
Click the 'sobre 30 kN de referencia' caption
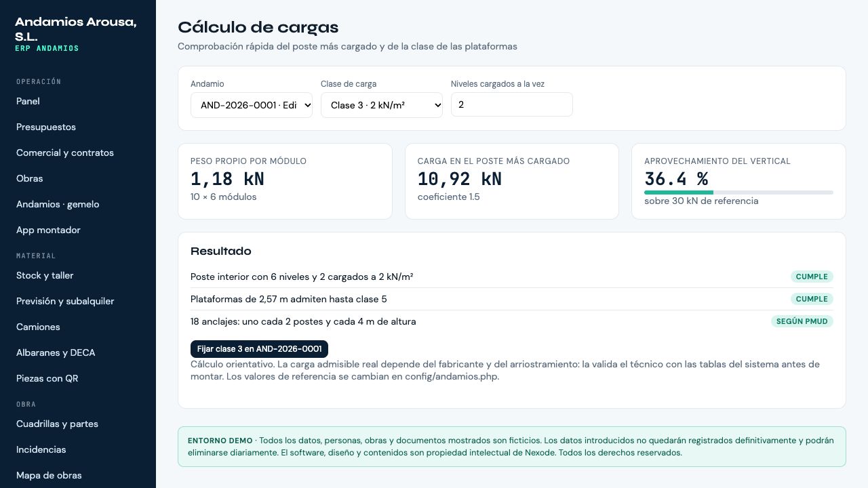tap(701, 201)
